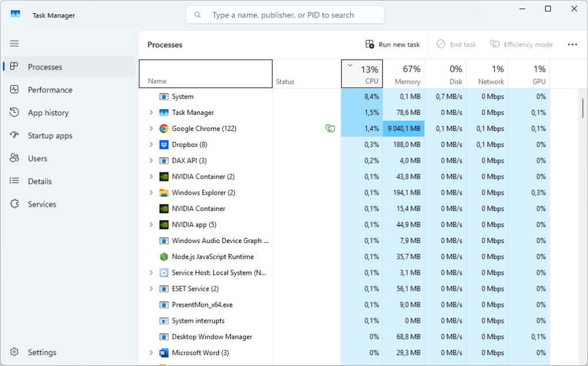
Task: Click the App history clock icon
Action: point(14,112)
